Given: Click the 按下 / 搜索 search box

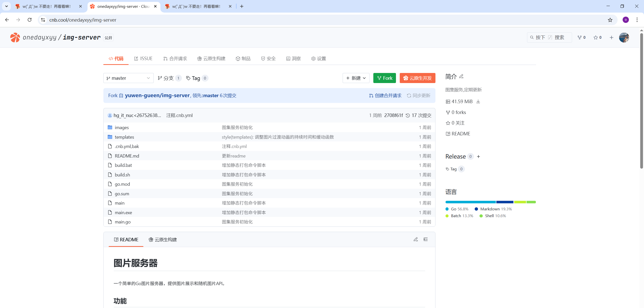Looking at the screenshot, I should click(549, 37).
